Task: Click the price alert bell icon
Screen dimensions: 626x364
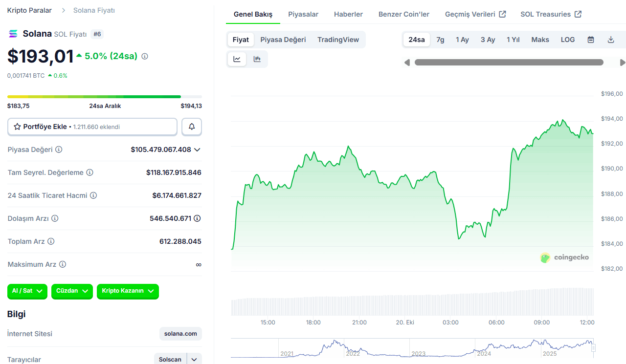Action: pos(192,127)
